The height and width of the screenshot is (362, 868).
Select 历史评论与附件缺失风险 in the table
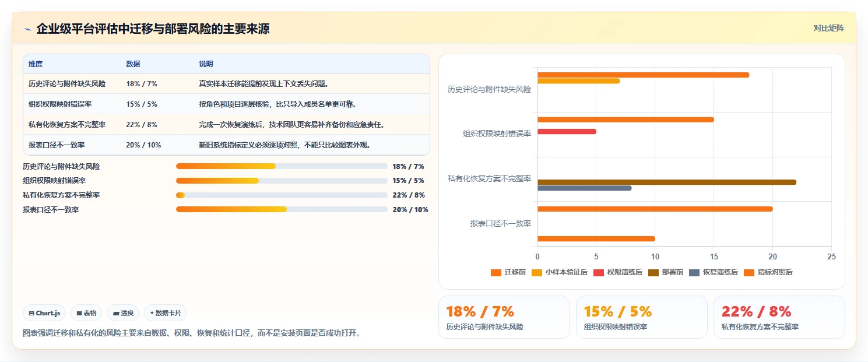[x=67, y=84]
